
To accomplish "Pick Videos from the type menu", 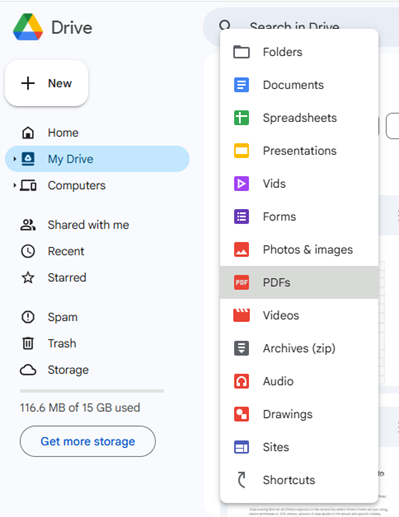I will [x=299, y=315].
